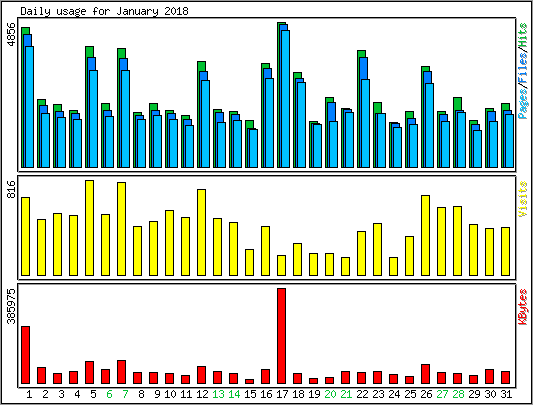Click the green day label 21
Viewport: 533px width, 405px height.
[346, 394]
